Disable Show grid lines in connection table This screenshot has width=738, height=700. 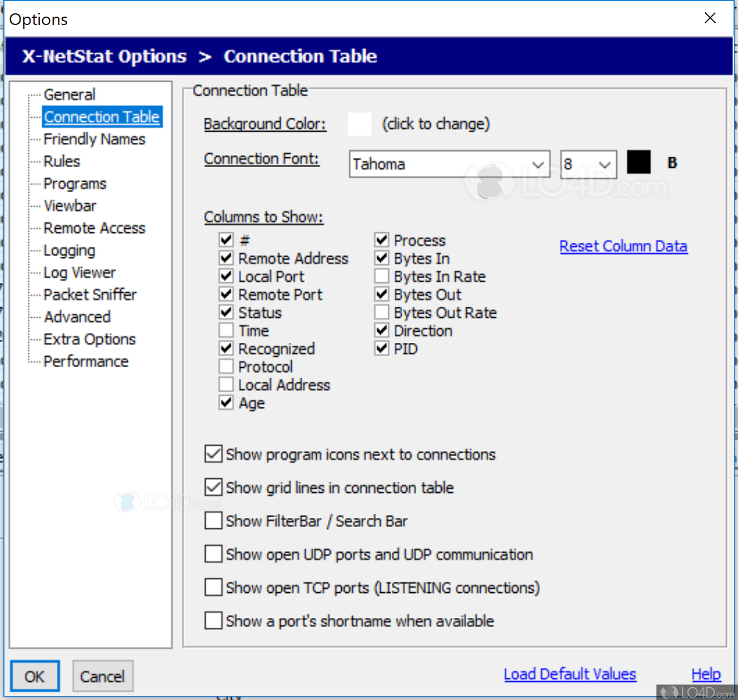click(x=213, y=487)
